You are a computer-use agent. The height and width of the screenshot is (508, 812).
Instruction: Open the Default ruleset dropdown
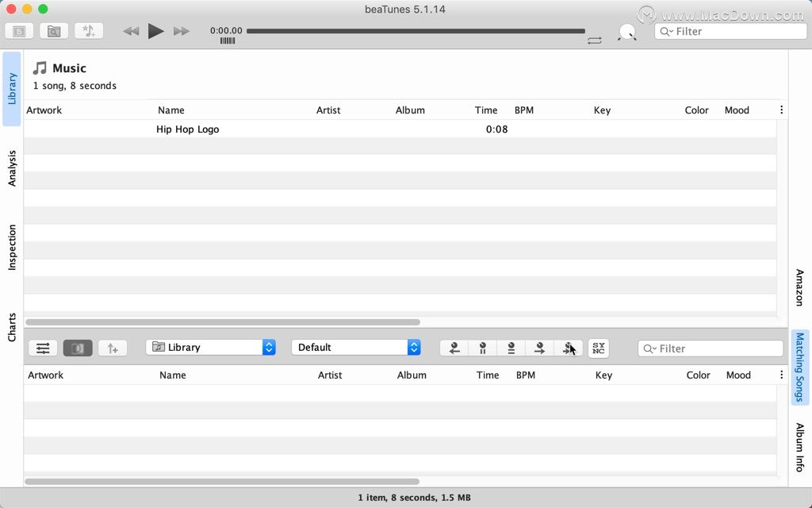point(356,348)
